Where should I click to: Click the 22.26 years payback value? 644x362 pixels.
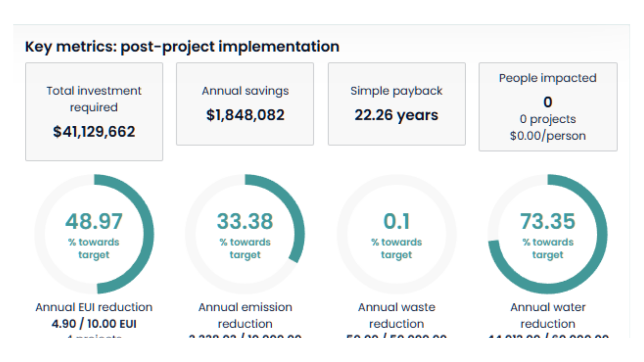396,115
